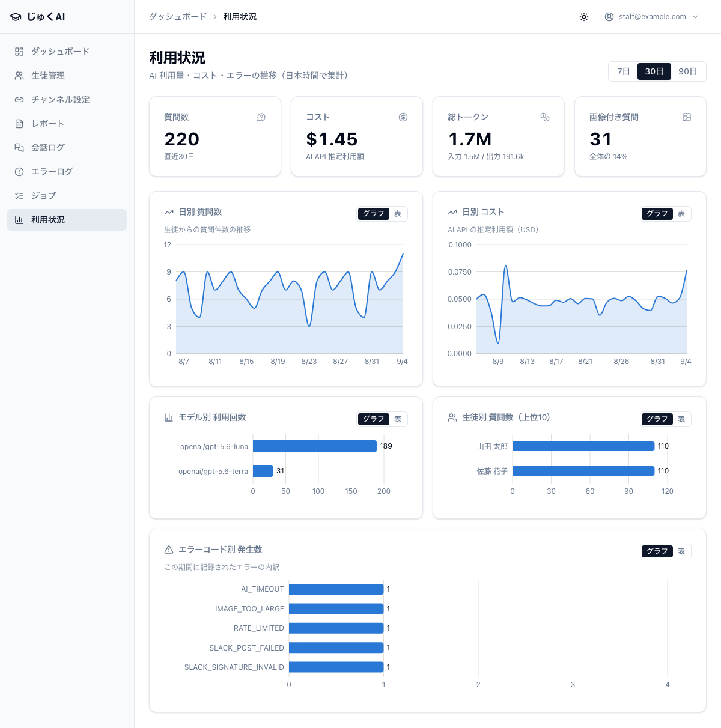The image size is (721, 728).
Task: Click the question bubble icon on 質問数 card
Action: (x=261, y=117)
